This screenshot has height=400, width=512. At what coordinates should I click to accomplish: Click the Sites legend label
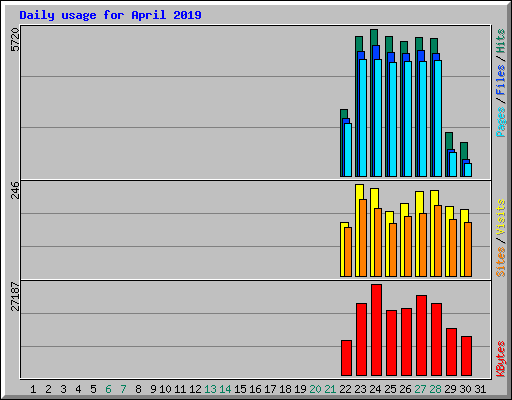(x=501, y=262)
